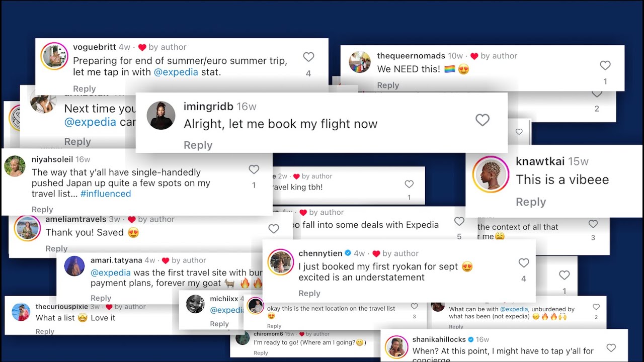Tap heart icon on thequeernomads comment
Screen dimensions: 644x362
(x=605, y=65)
